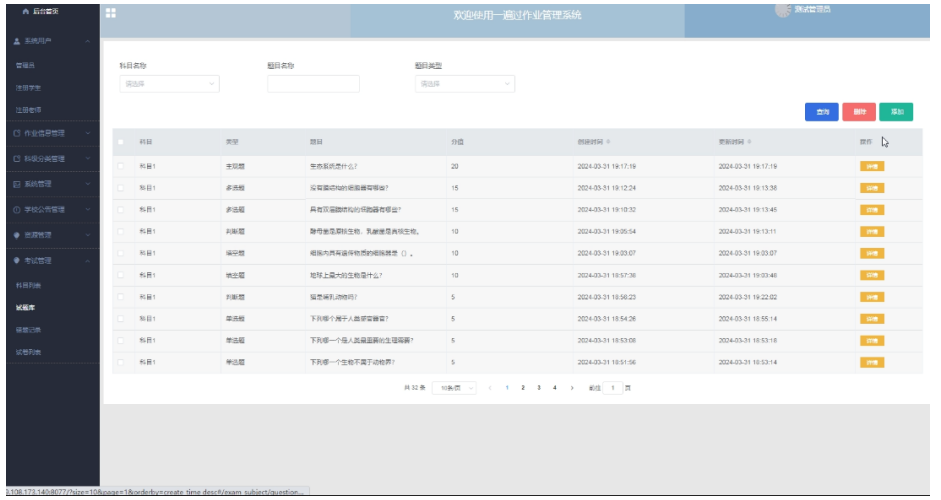
Task: Click the icon beside 系统管理 in sidebar
Action: point(17,184)
